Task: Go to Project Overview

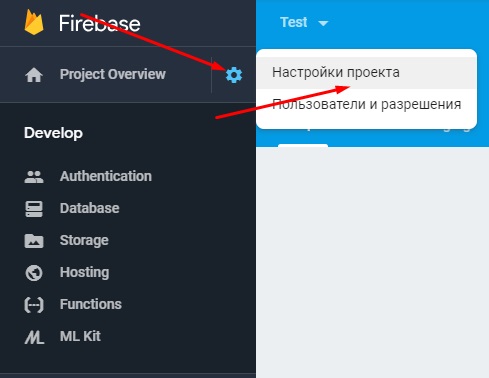Action: pyautogui.click(x=112, y=74)
